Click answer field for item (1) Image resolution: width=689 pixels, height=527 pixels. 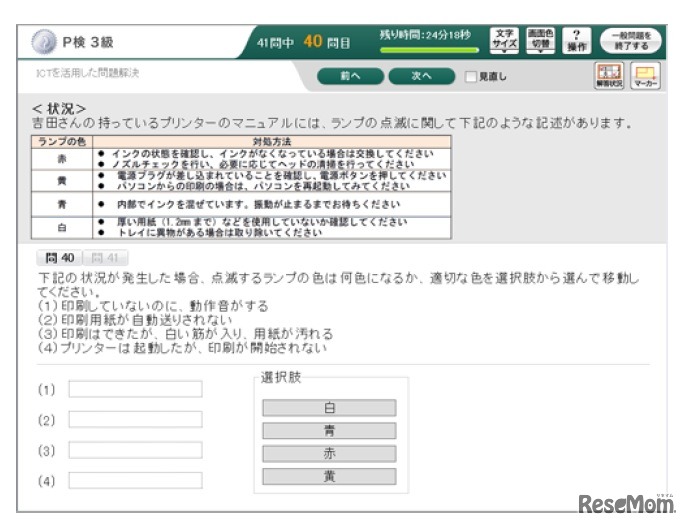coord(135,389)
